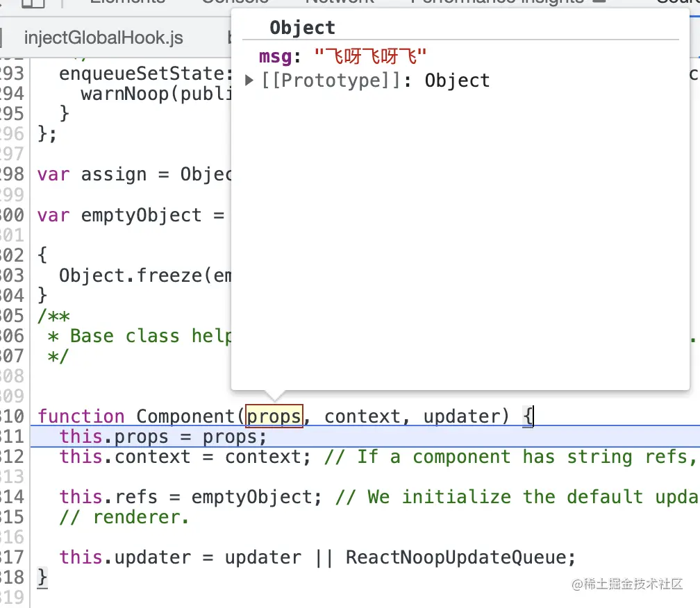Click this.props on the highlighted line
Screen dimensions: 700x608
(x=114, y=437)
